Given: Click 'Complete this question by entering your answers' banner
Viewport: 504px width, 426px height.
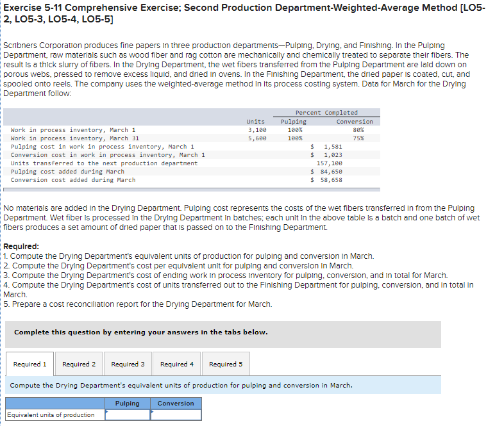Looking at the screenshot, I should pos(223,334).
